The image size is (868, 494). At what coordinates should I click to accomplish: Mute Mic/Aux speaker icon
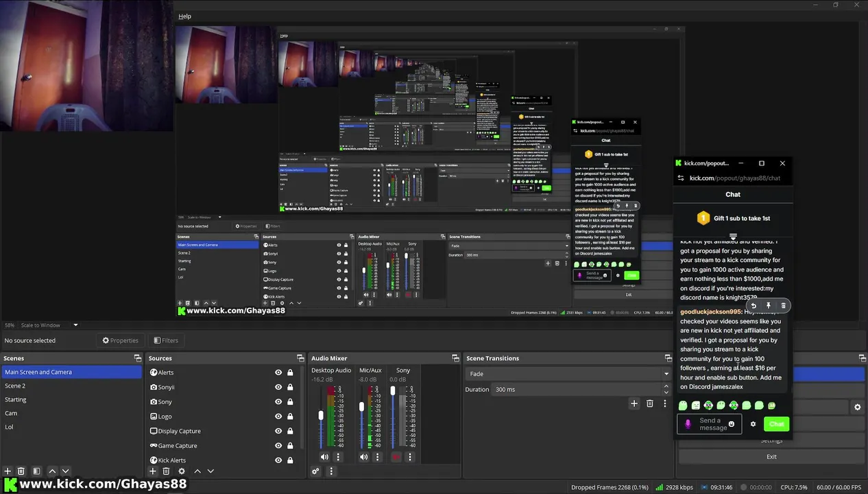(x=364, y=457)
